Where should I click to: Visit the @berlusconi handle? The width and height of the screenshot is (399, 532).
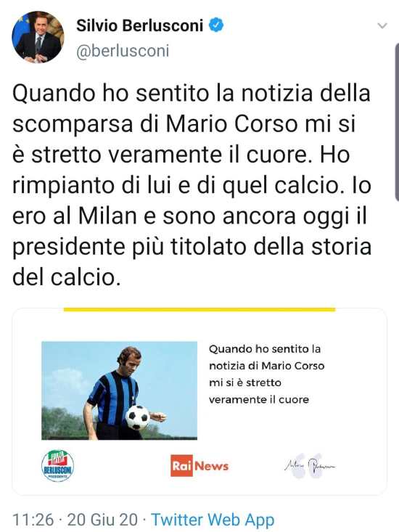(123, 52)
